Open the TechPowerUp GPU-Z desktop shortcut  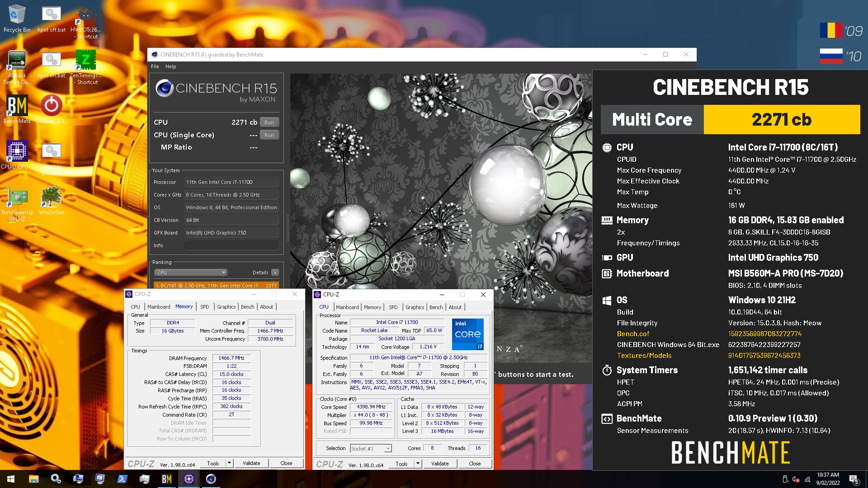click(17, 204)
